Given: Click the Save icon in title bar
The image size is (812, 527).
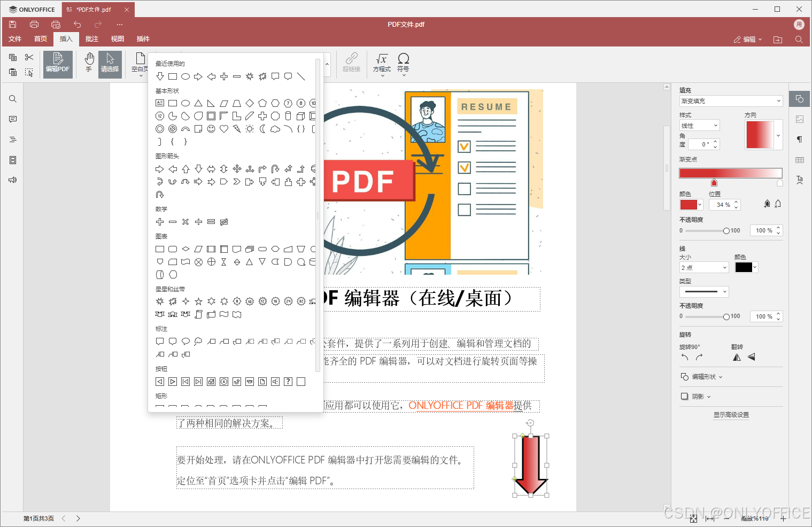Looking at the screenshot, I should 13,25.
